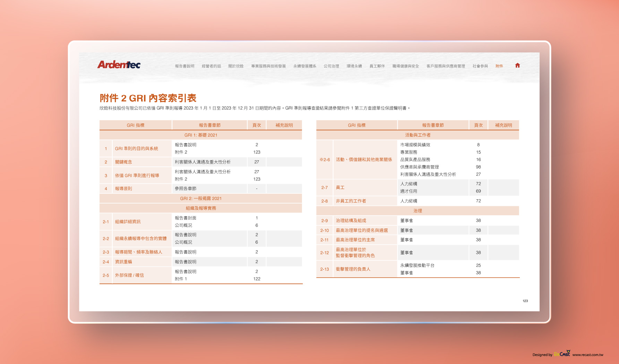Go to 環境永續 section

pos(354,66)
